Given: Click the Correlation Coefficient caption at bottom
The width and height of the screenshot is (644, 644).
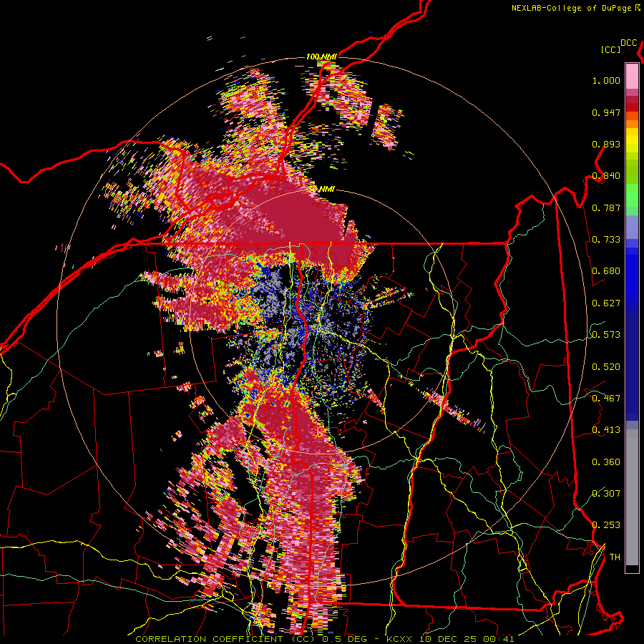Looking at the screenshot, I should [324, 639].
